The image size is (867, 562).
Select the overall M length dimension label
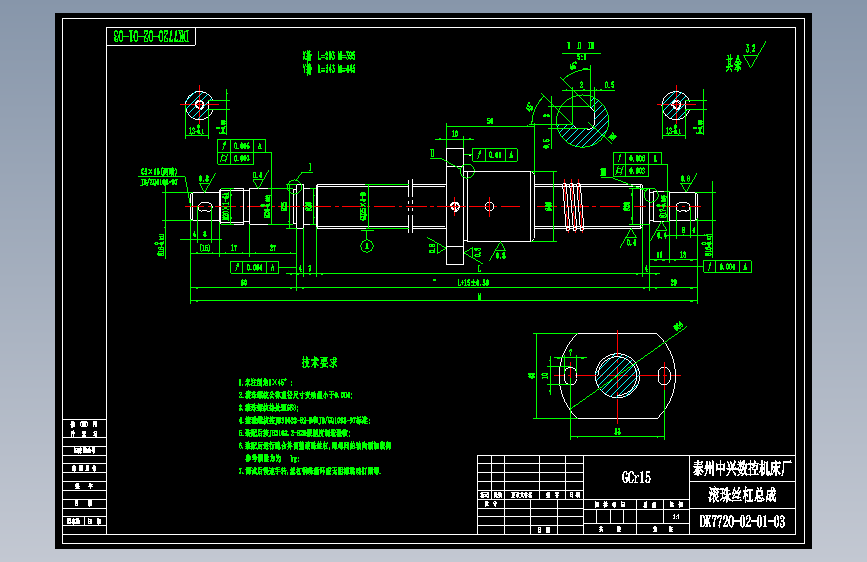tap(479, 297)
